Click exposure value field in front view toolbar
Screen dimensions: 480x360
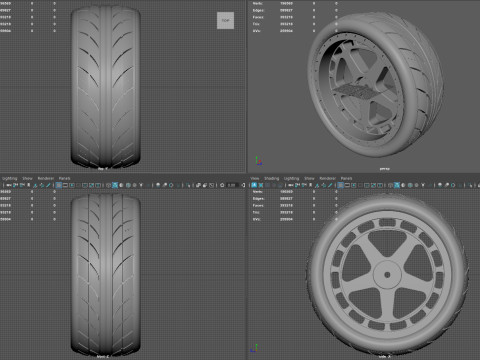point(232,185)
